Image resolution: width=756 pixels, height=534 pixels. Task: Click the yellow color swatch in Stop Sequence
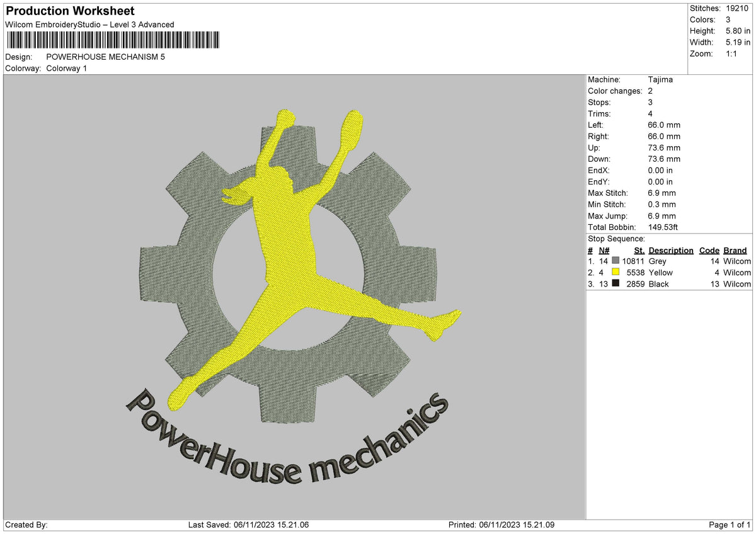[616, 272]
